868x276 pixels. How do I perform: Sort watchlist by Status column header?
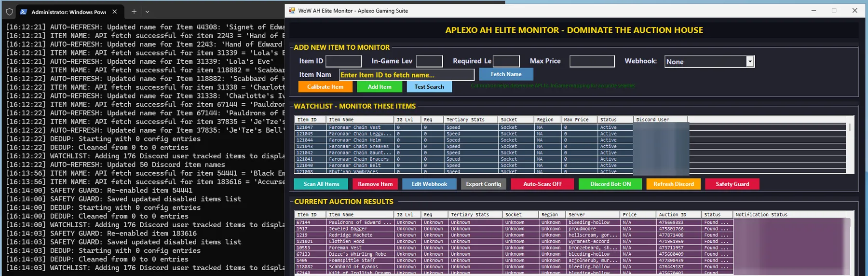[x=615, y=120]
